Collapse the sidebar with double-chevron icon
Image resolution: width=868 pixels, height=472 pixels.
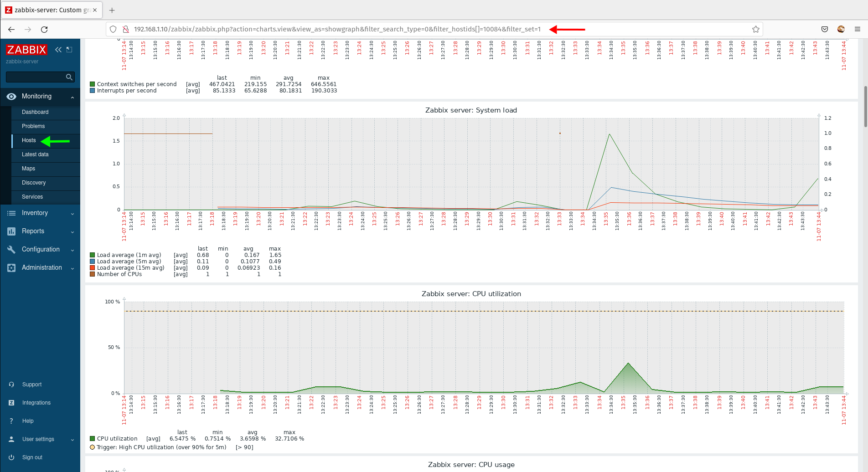58,50
